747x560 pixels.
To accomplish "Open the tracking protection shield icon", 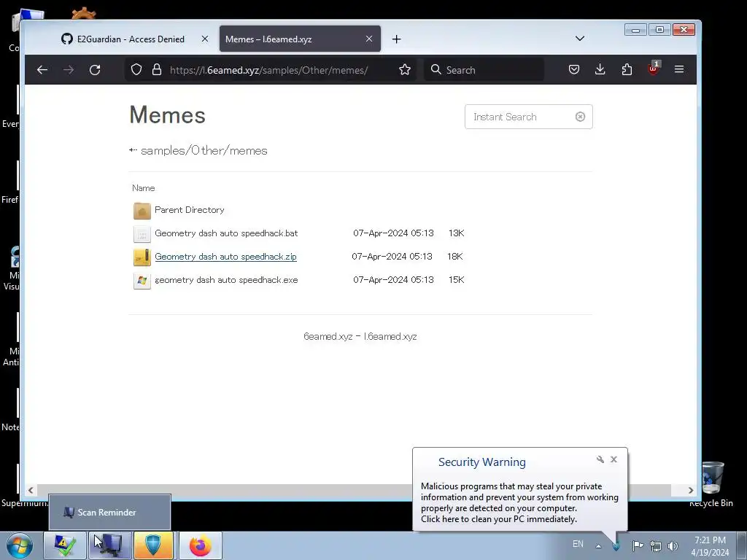I will [136, 69].
